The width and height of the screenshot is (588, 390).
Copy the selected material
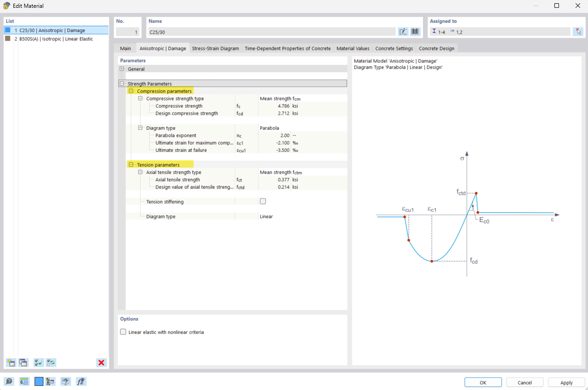pos(24,363)
